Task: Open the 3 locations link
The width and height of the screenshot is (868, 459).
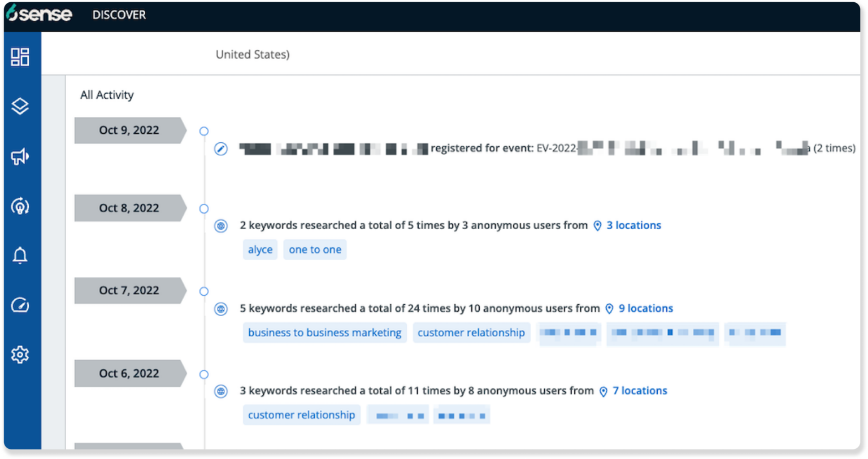Action: tap(633, 225)
